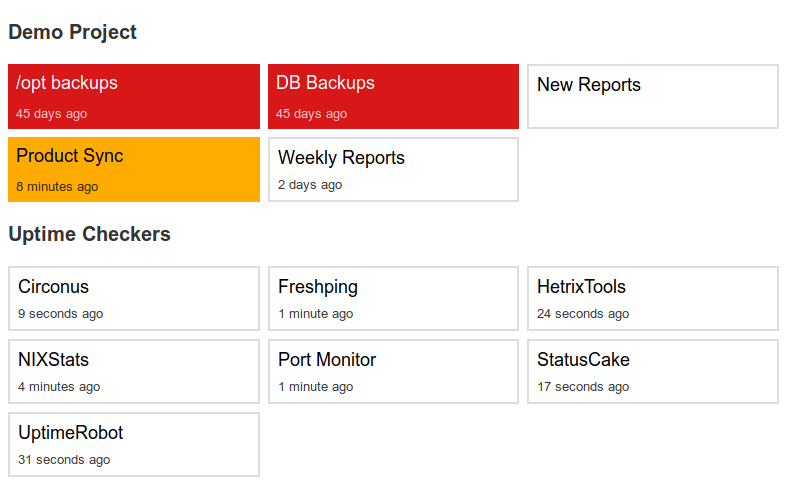Open the UptimeRobot card
This screenshot has width=787, height=496.
[133, 444]
